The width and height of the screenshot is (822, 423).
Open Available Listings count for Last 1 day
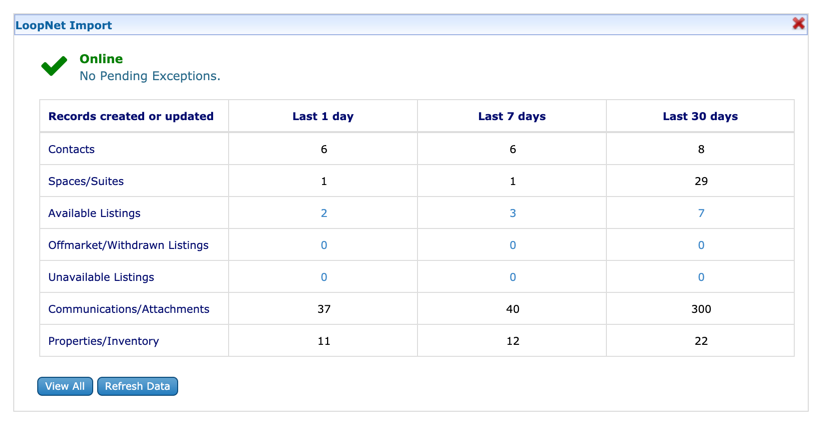(x=324, y=213)
